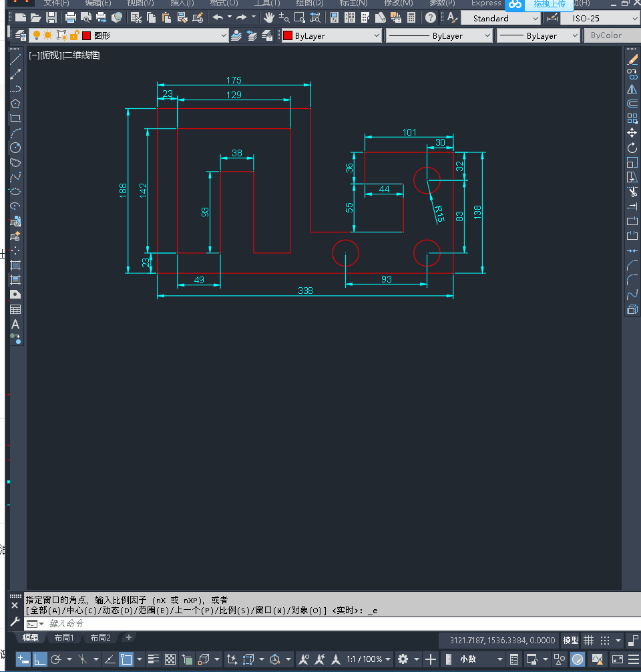Click the Mirror tool icon
The width and height of the screenshot is (641, 672).
[632, 89]
